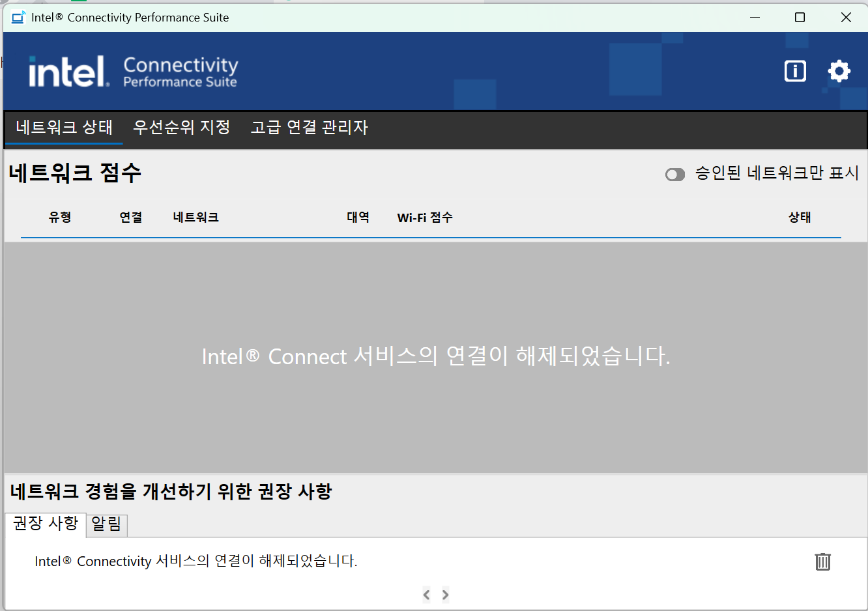Click the 대역 column header
The image size is (868, 611).
pos(358,218)
